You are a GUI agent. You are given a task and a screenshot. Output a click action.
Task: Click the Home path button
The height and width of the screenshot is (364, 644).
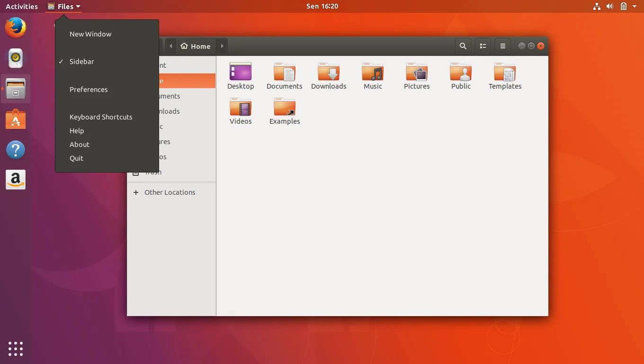(196, 46)
